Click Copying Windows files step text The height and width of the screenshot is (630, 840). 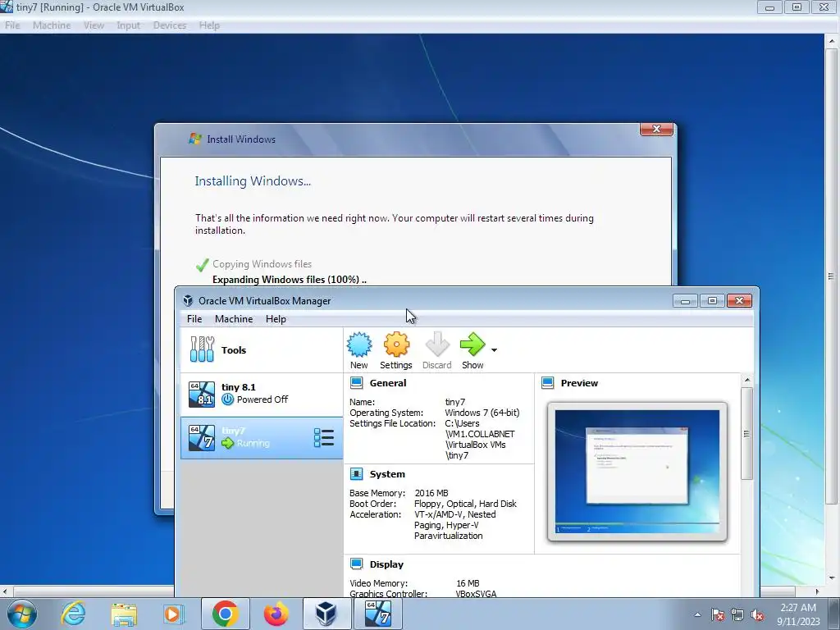[262, 264]
